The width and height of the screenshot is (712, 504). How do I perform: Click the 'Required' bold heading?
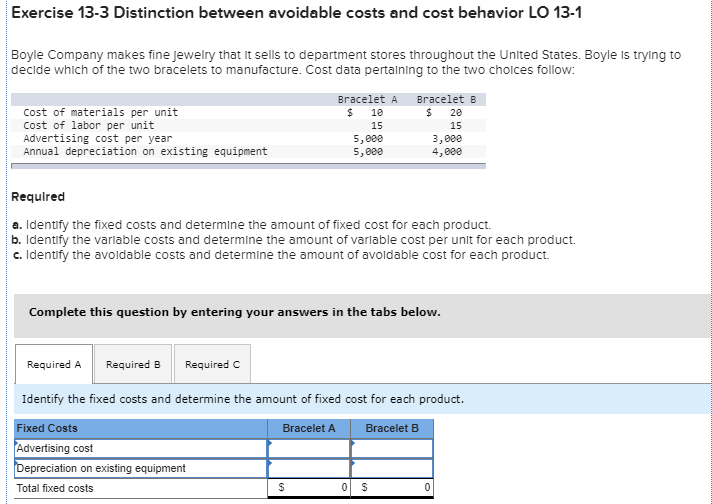(x=38, y=197)
